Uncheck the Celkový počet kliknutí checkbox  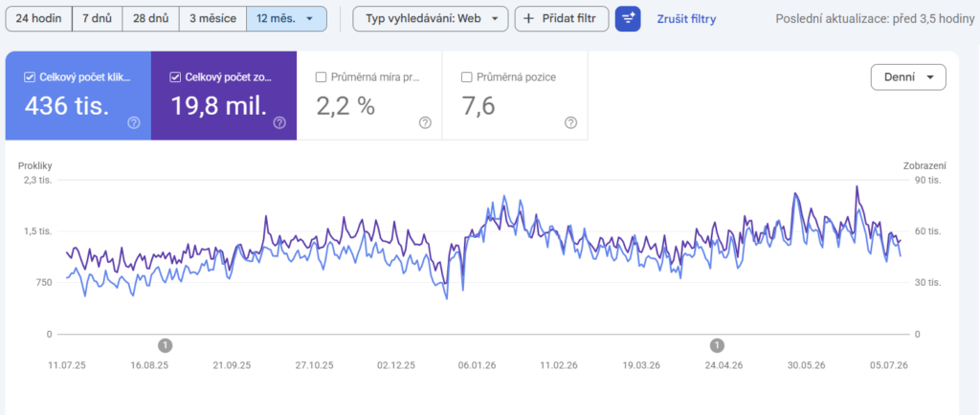point(29,77)
